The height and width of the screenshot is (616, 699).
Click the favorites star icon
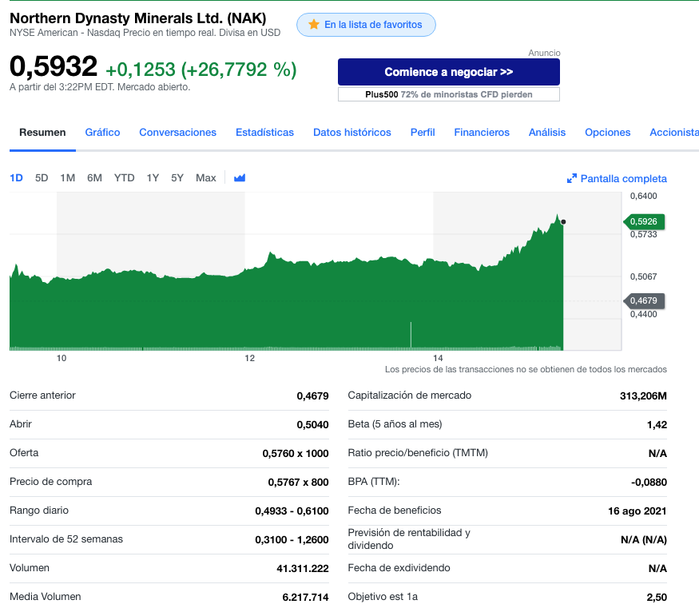coord(314,25)
